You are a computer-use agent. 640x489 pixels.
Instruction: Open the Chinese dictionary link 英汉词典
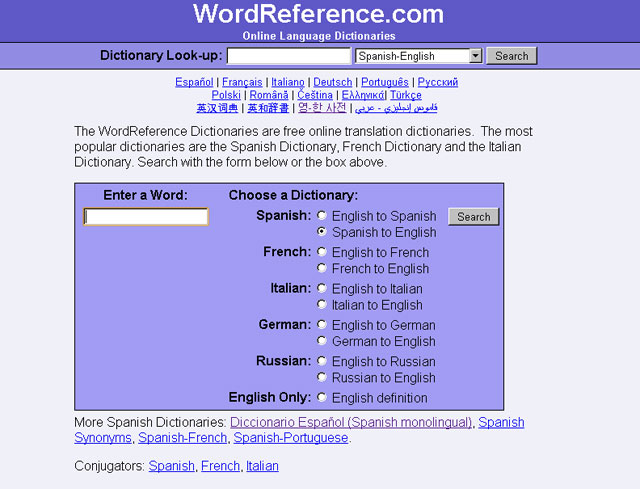pyautogui.click(x=217, y=108)
